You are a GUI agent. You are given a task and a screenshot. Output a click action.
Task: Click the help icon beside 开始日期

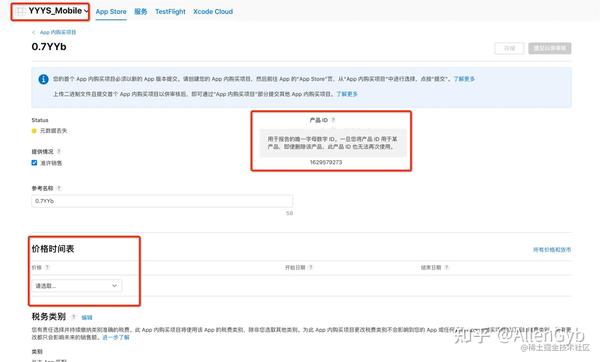[x=310, y=267]
